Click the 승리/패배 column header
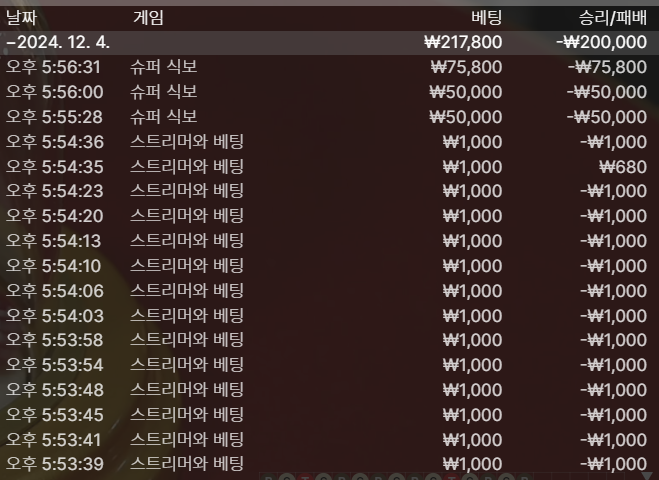Viewport: 659px width, 480px height. [x=613, y=18]
